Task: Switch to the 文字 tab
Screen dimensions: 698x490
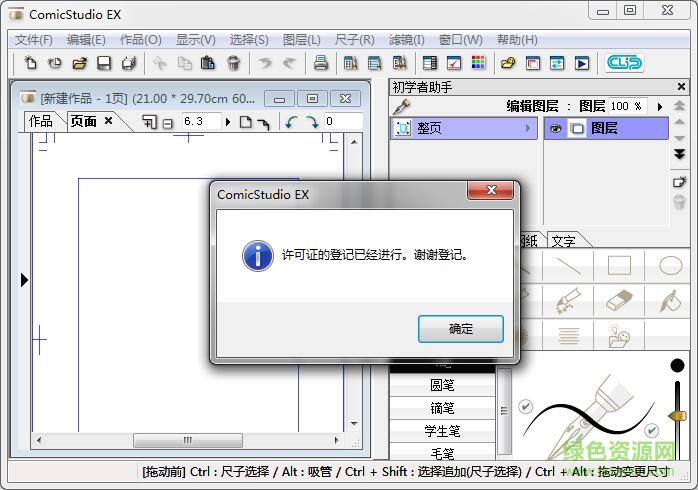Action: click(x=564, y=241)
